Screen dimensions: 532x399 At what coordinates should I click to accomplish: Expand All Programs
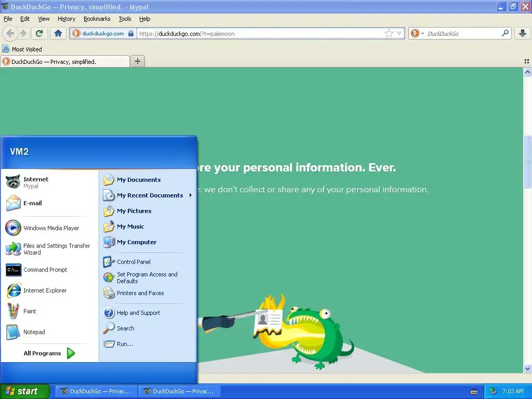coord(49,353)
